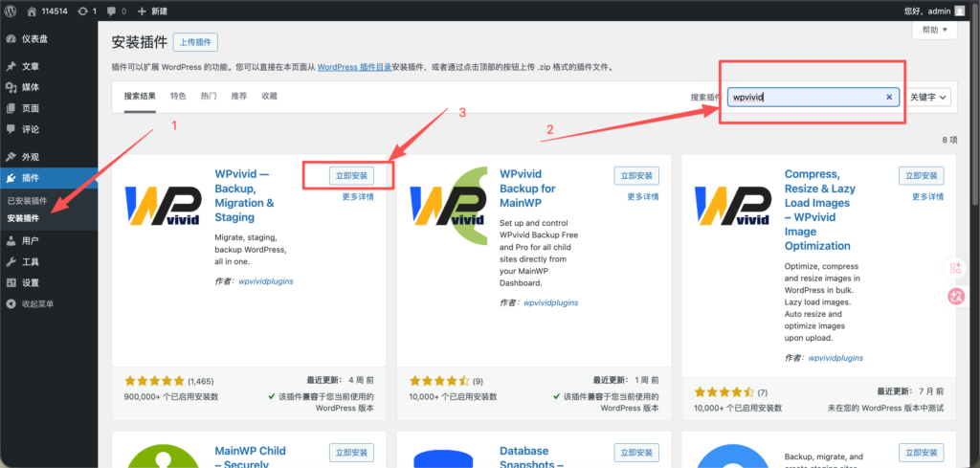The image size is (980, 468).
Task: Click WPvivid Backup for MainWP logo
Action: [x=448, y=206]
